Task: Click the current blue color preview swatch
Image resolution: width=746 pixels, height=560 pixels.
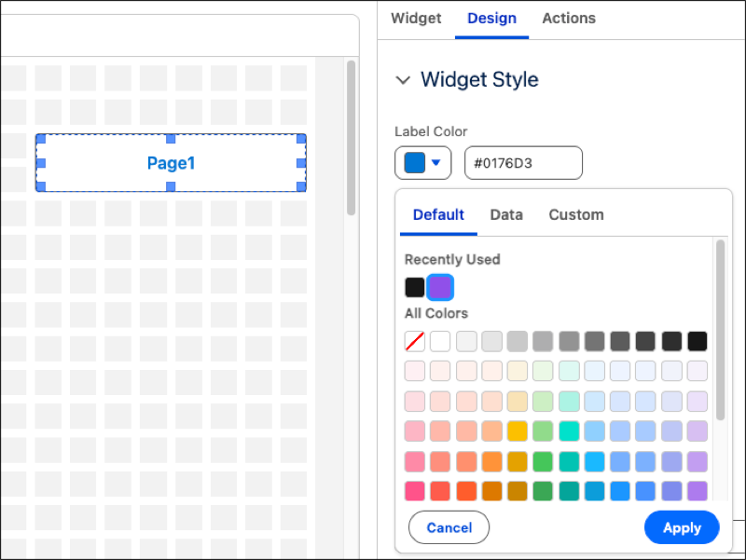Action: (414, 163)
